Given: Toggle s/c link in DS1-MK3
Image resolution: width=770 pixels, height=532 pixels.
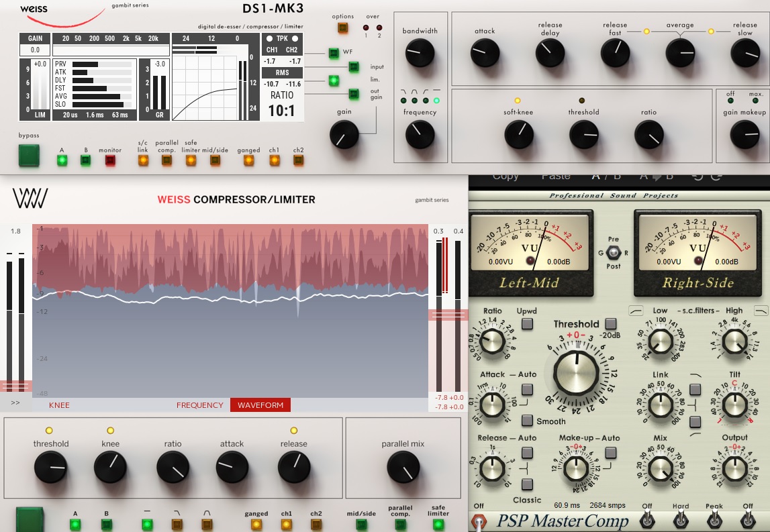Looking at the screenshot, I should [143, 160].
